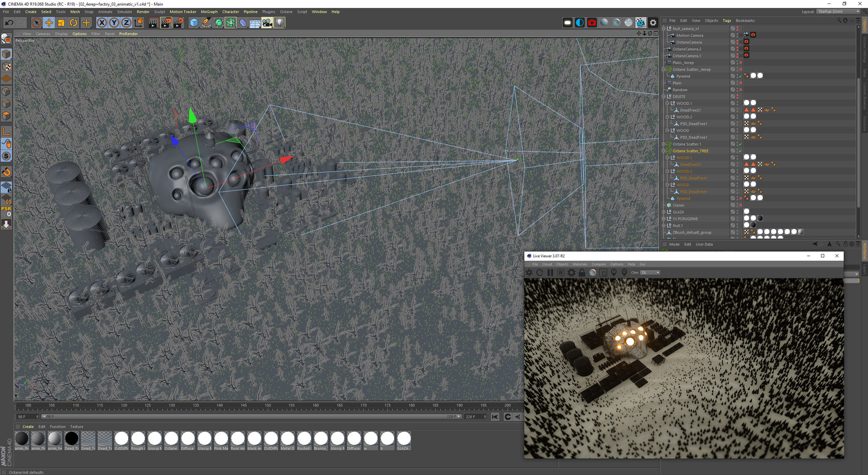Select the Scale tool
868x475 pixels.
pyautogui.click(x=61, y=22)
